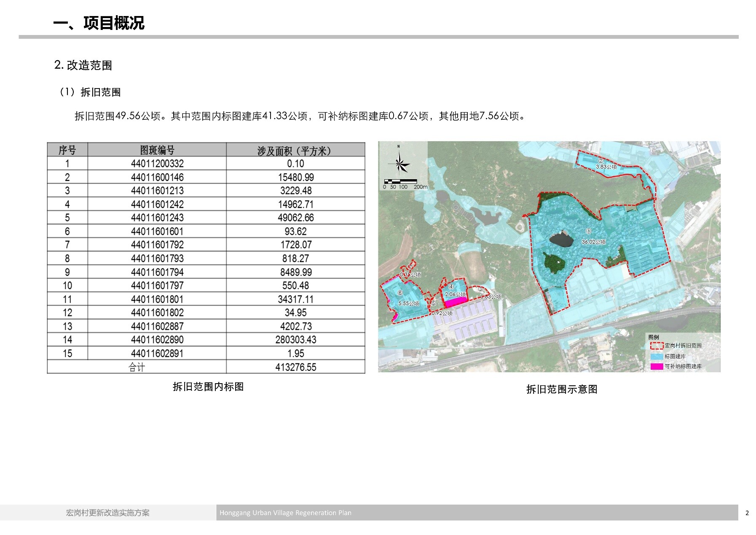Click the 图斑编号 column header
Image resolution: width=756 pixels, height=535 pixels.
(x=157, y=150)
